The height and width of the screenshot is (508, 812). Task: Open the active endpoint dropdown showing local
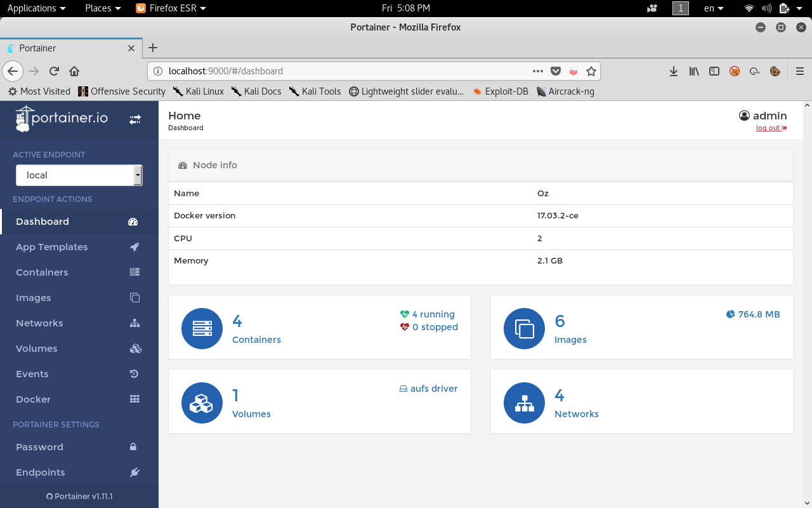79,175
